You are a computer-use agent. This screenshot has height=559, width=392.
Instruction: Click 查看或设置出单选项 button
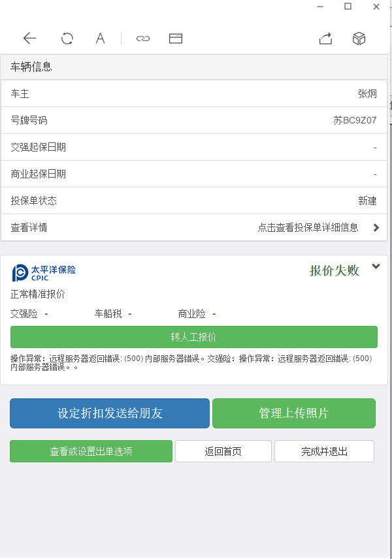pyautogui.click(x=91, y=451)
